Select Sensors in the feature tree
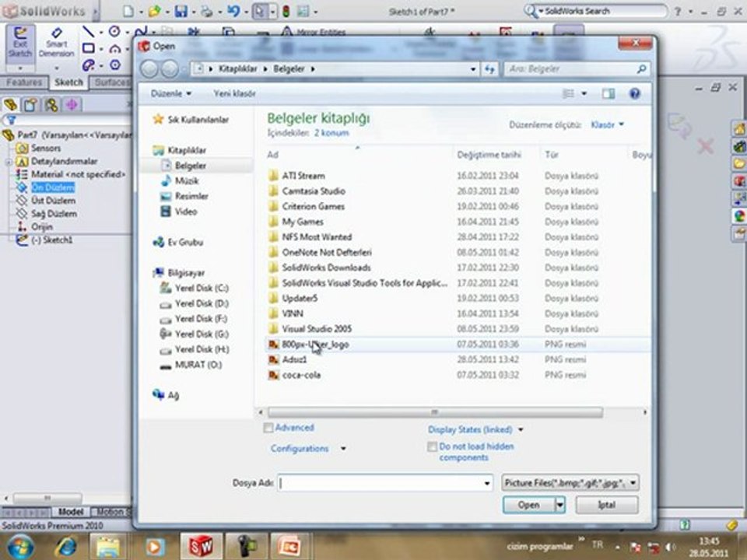 tap(46, 148)
